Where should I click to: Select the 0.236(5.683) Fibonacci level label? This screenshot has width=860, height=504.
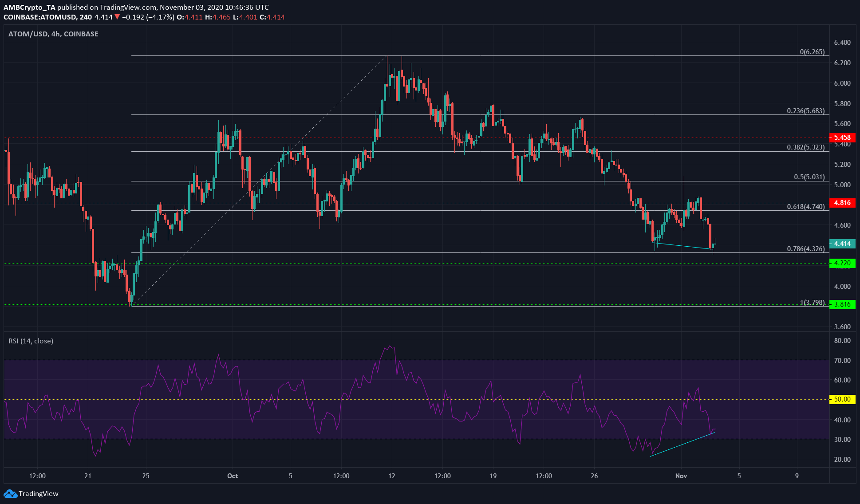tap(806, 111)
